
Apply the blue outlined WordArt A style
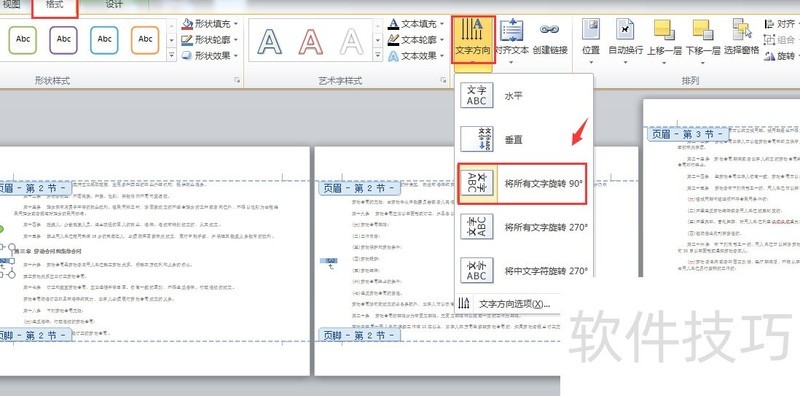coord(269,41)
